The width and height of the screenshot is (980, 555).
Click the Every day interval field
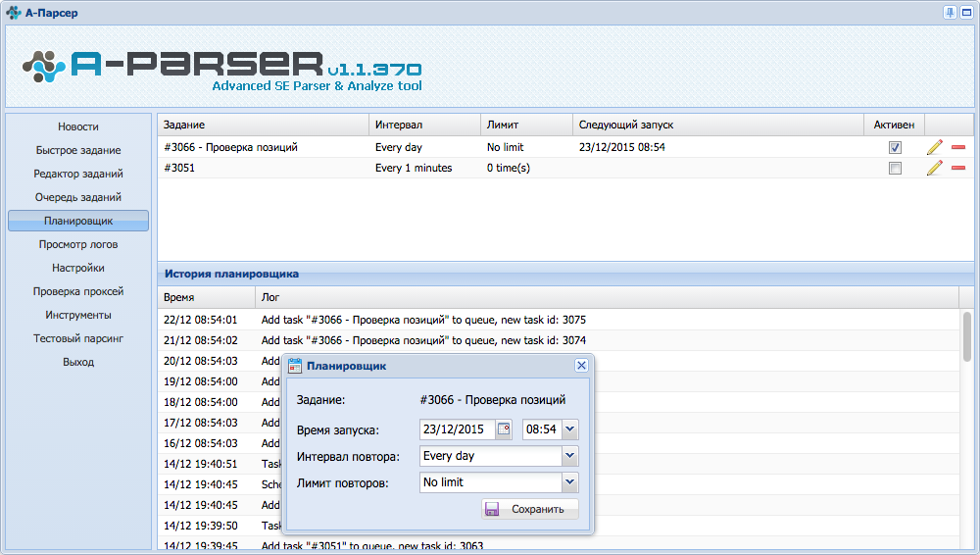pyautogui.click(x=491, y=456)
